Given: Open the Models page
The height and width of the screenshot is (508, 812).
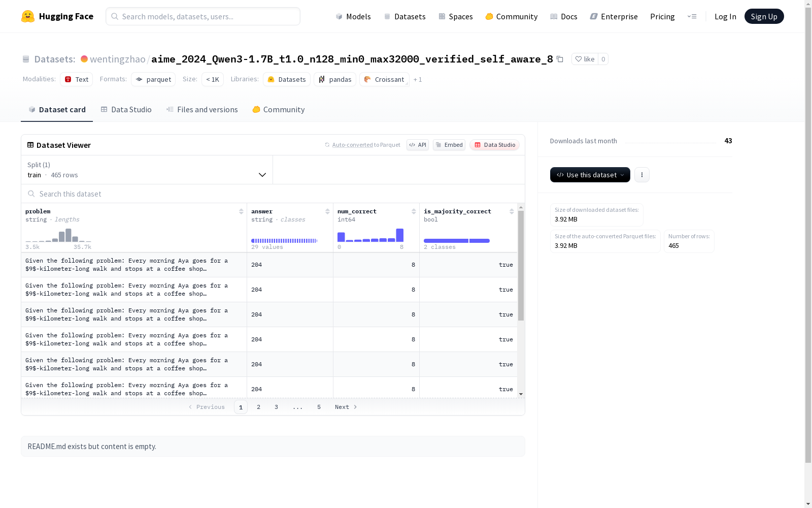Looking at the screenshot, I should (x=353, y=16).
